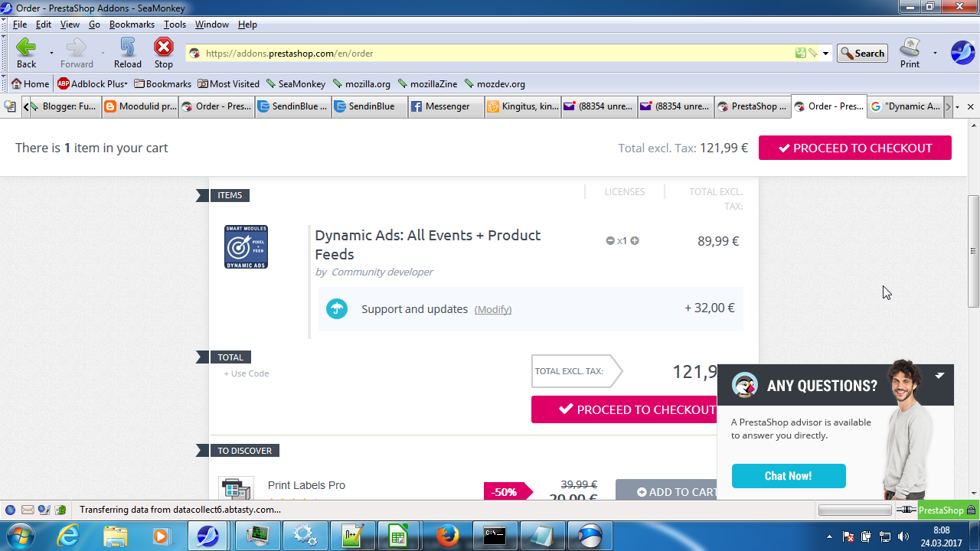
Task: Open the tab list icon left of tabs
Action: tap(10, 106)
